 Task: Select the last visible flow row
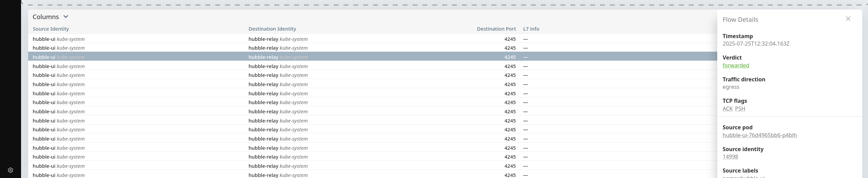373,175
